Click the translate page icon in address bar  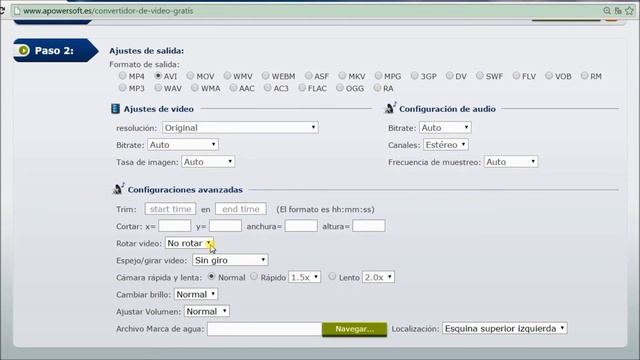(618, 11)
